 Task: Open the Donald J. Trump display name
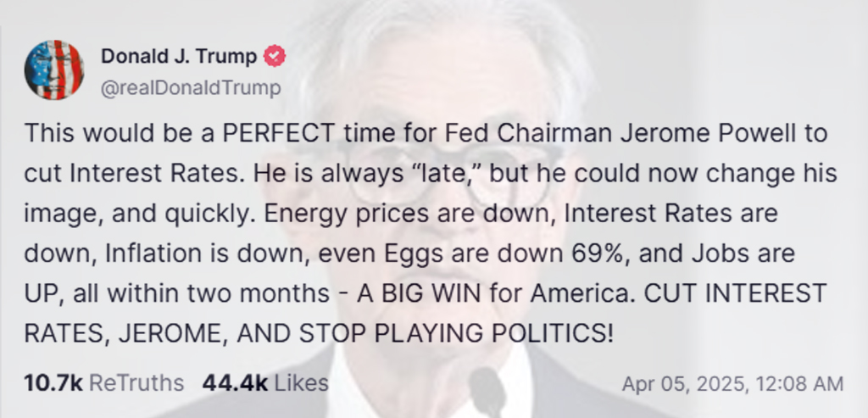(179, 57)
